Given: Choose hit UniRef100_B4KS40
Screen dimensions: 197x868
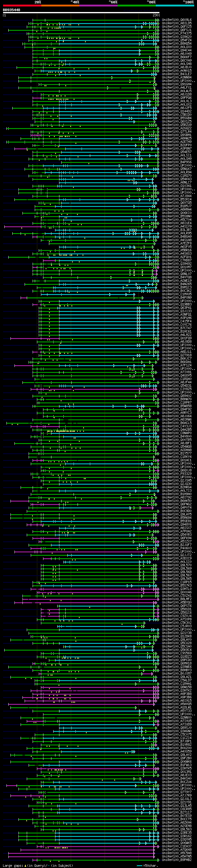Looking at the screenshot, I should pos(177,778).
